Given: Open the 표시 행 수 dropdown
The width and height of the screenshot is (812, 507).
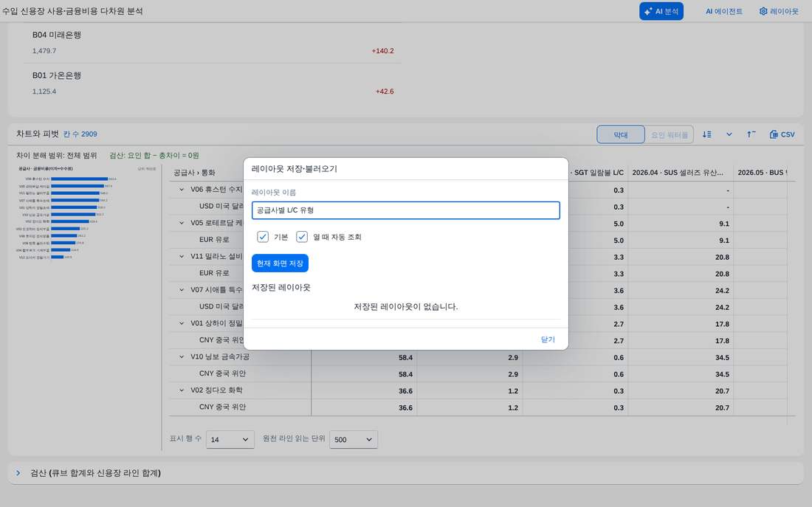Looking at the screenshot, I should [x=230, y=439].
